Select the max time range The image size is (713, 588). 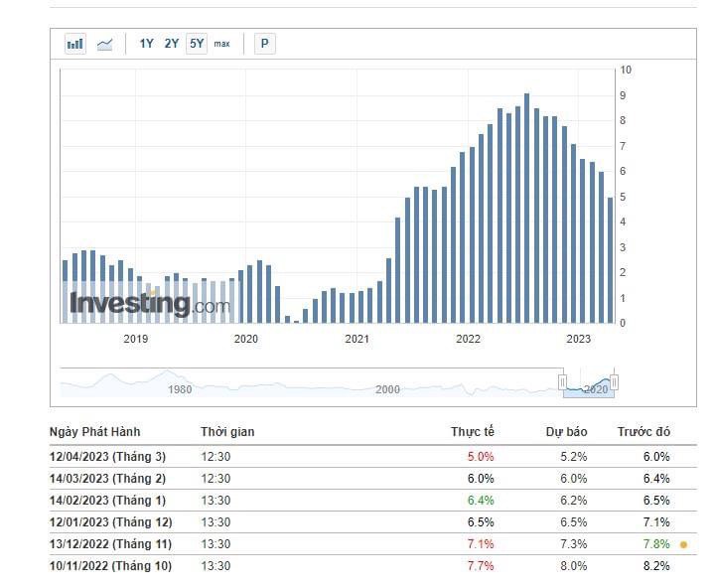[221, 44]
